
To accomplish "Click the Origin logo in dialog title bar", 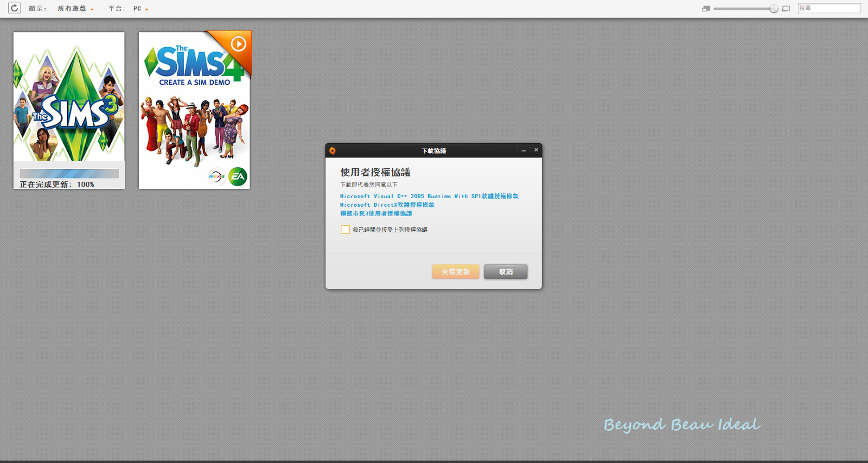I will [x=333, y=150].
